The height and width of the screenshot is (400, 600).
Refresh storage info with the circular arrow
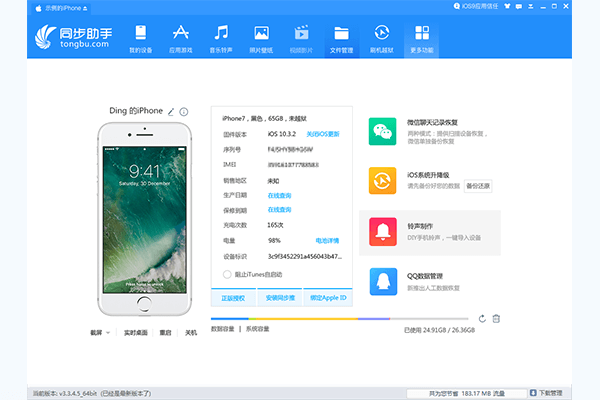tap(482, 318)
